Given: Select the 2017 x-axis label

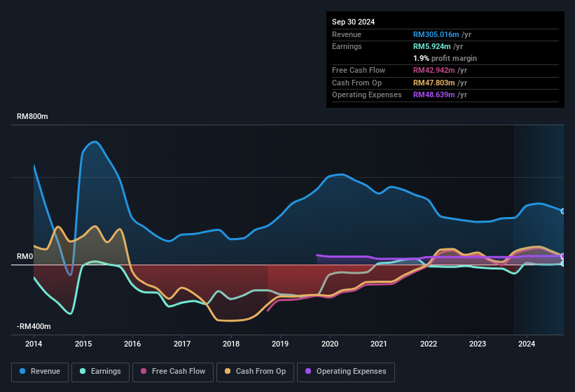Looking at the screenshot, I should [x=182, y=344].
